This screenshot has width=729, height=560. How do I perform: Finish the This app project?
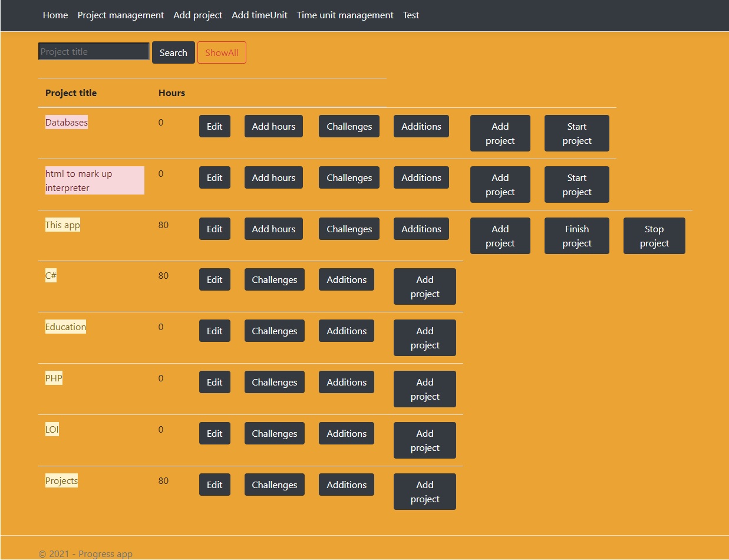(576, 236)
